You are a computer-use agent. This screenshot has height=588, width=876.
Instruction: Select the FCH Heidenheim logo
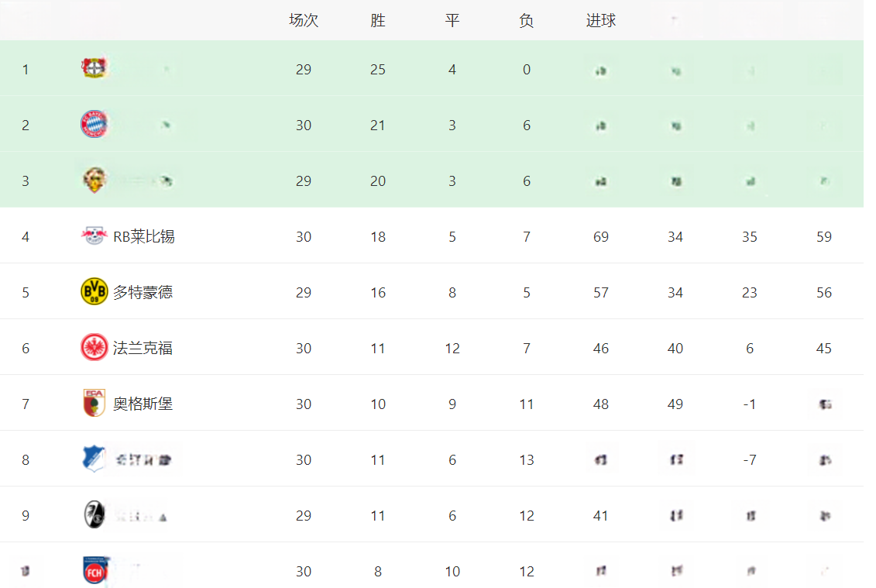point(95,570)
